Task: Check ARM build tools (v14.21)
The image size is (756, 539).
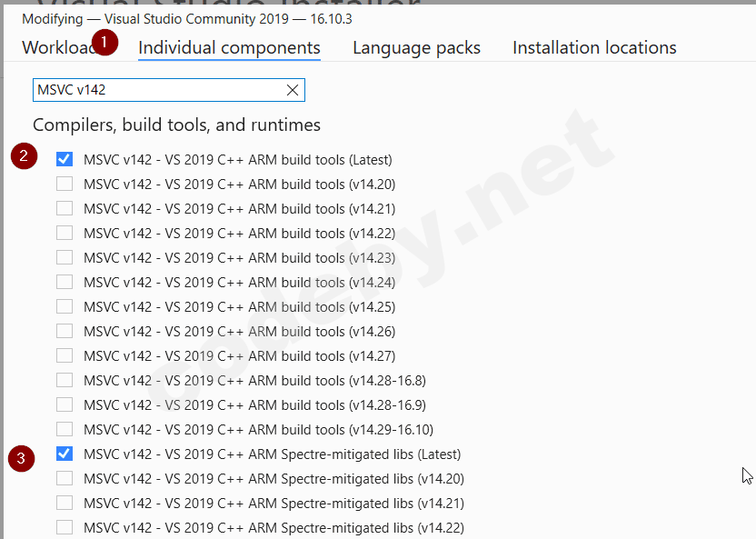Action: tap(65, 208)
